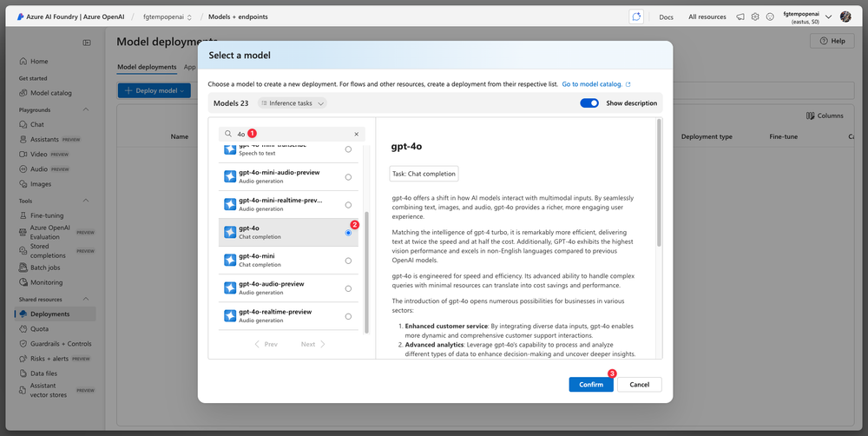Select the gpt-4o-mini model row
868x436 pixels.
tap(288, 261)
